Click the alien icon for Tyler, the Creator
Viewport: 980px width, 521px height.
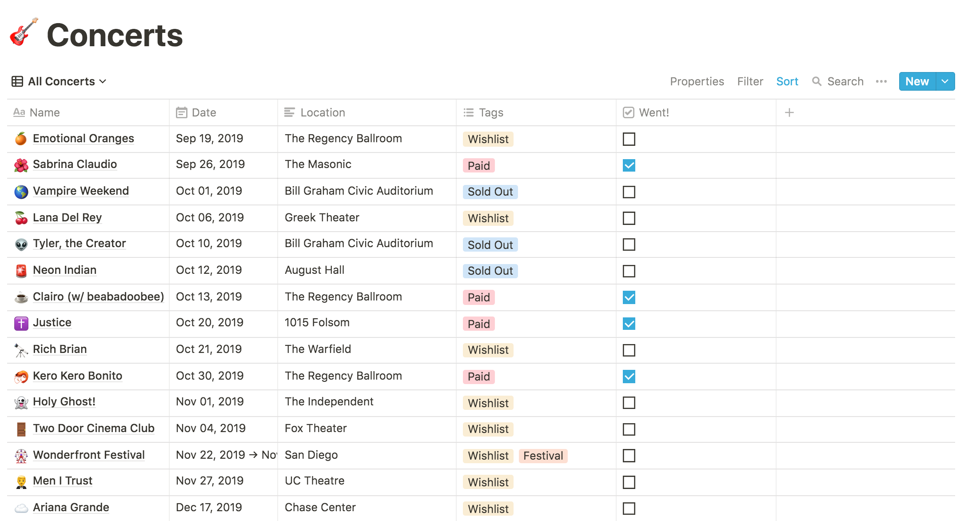[x=21, y=244]
